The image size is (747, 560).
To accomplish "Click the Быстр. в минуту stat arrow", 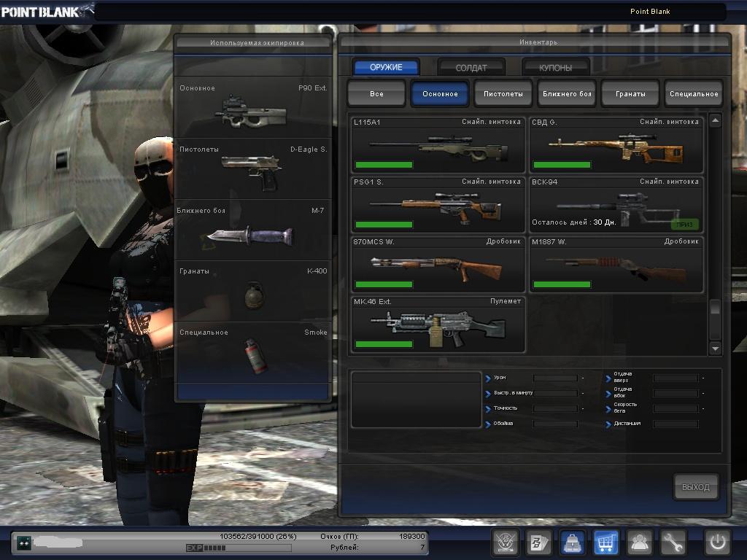I will click(x=488, y=393).
